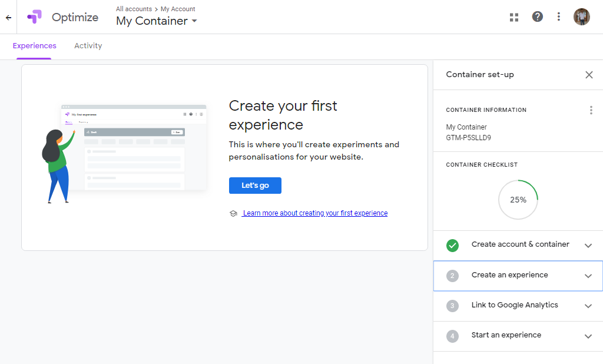Open the Help question mark icon

coord(537,16)
